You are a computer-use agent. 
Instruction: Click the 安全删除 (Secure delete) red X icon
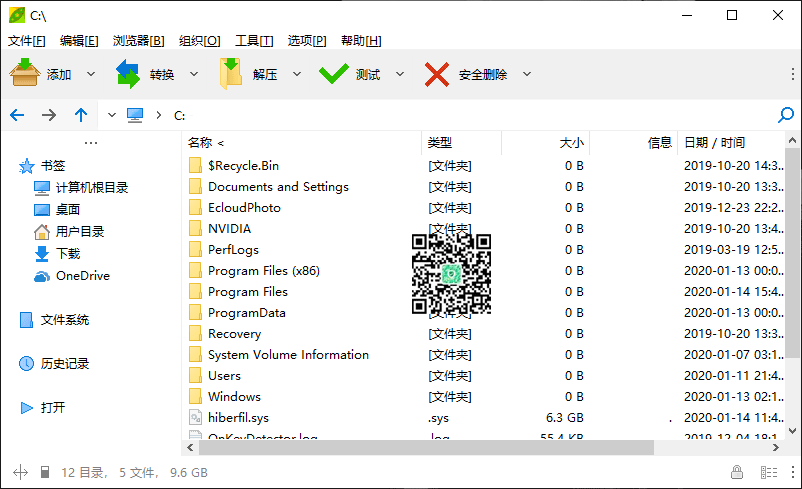coord(437,74)
